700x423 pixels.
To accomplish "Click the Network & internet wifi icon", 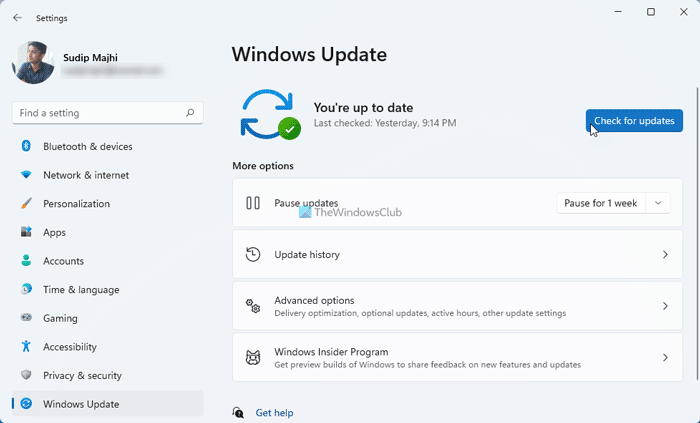I will tap(26, 175).
